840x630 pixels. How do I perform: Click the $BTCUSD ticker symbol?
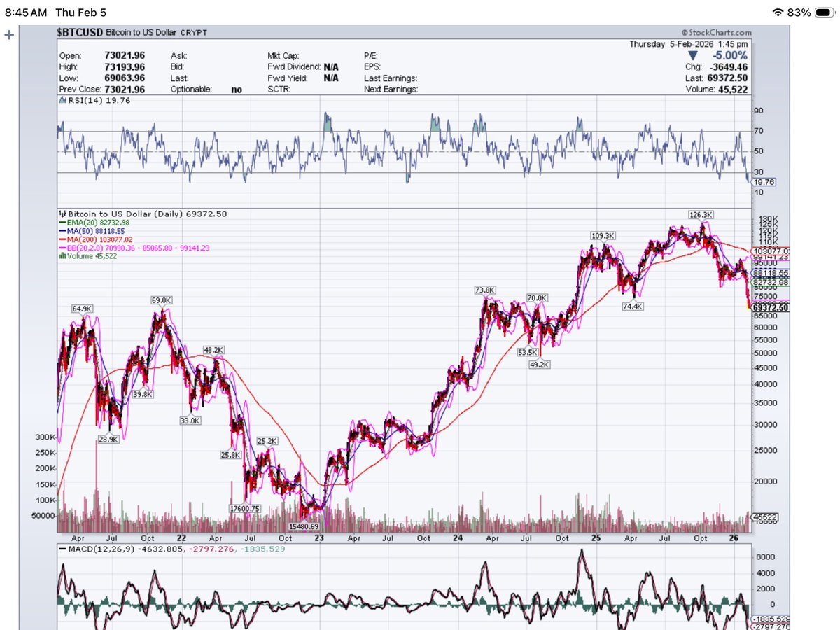(80, 33)
